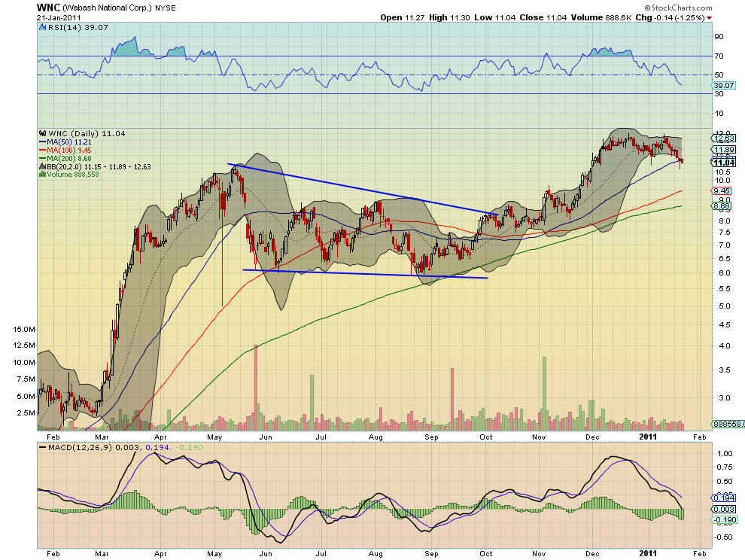Click the 888558.0 volume tag
Image resolution: width=745 pixels, height=560 pixels.
pos(728,424)
